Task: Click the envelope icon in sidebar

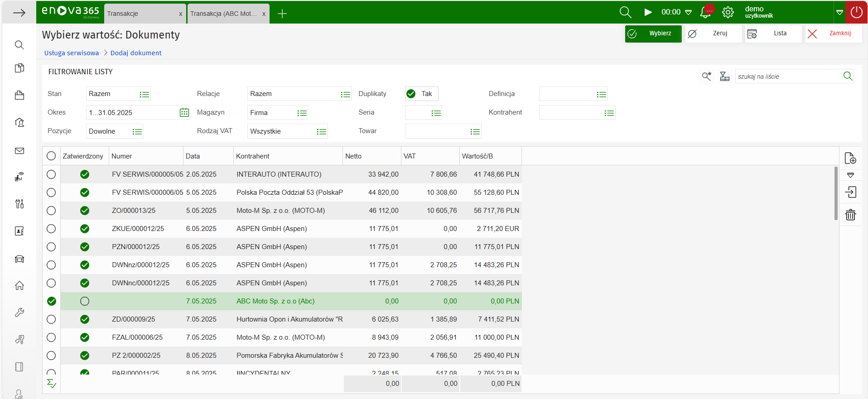Action: click(19, 151)
